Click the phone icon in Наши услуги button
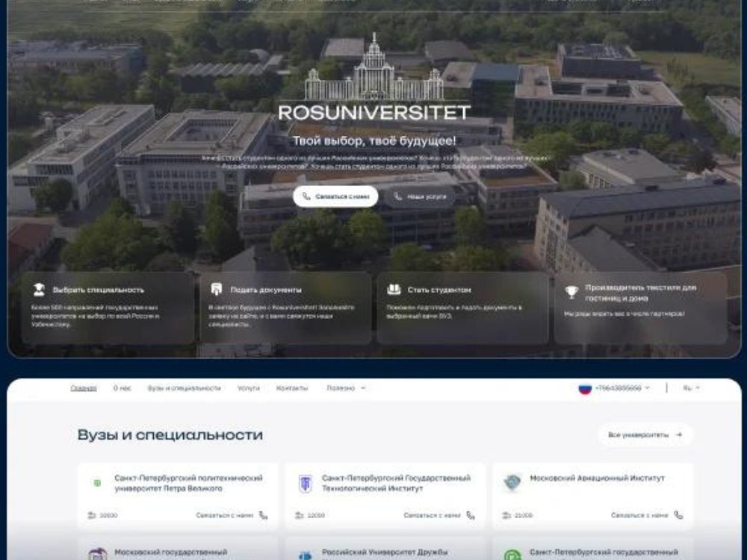 (x=398, y=196)
